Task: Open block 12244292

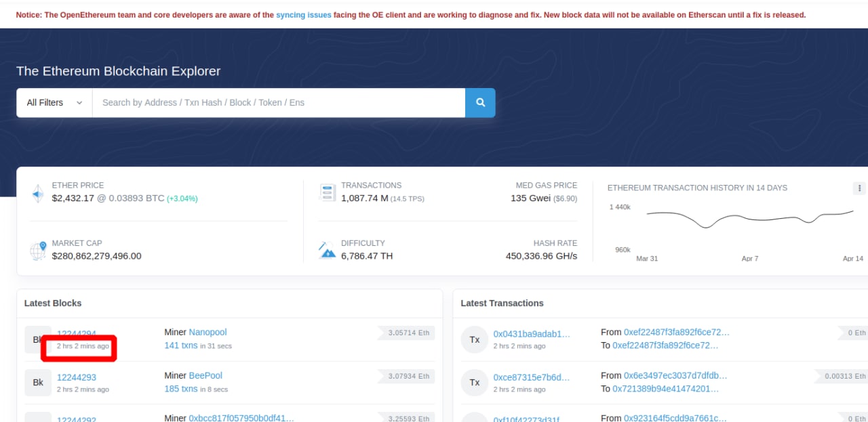Action: coord(77,419)
